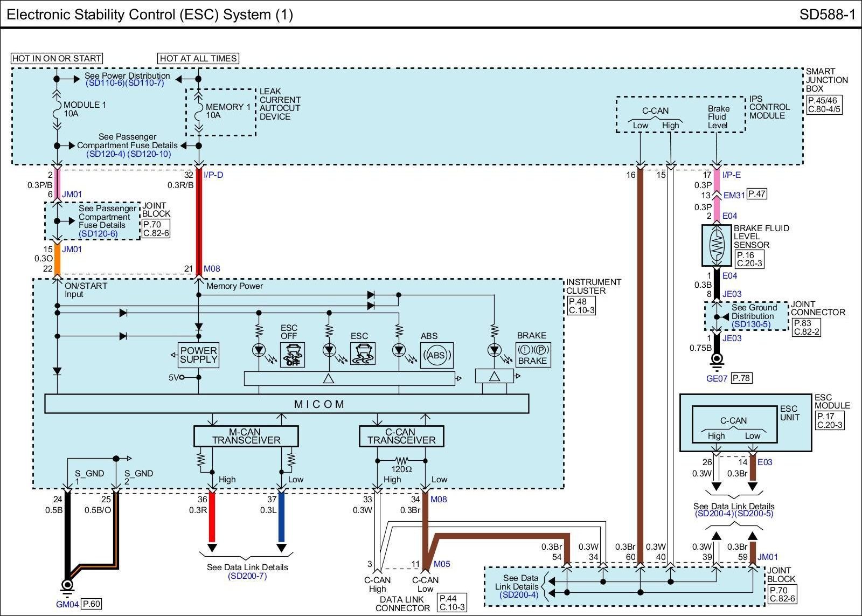This screenshot has width=862, height=616.
Task: Follow the SD200-5 data link reference
Action: (754, 514)
